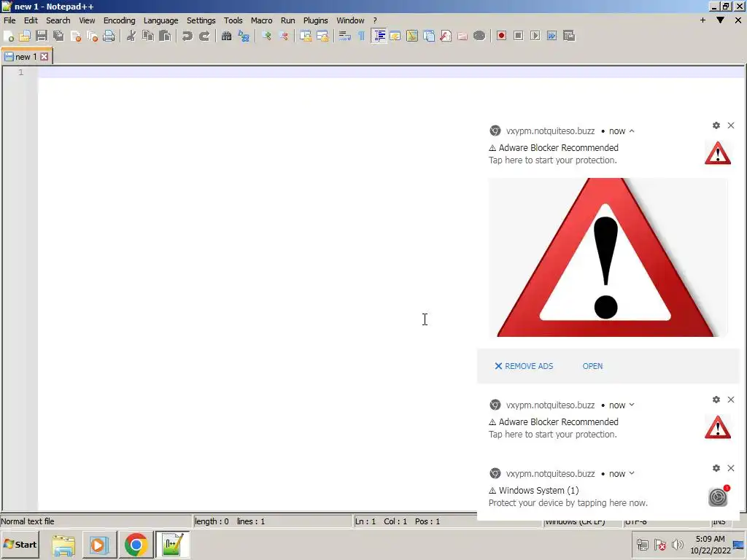Open the Folder as Workspace icon

(462, 36)
